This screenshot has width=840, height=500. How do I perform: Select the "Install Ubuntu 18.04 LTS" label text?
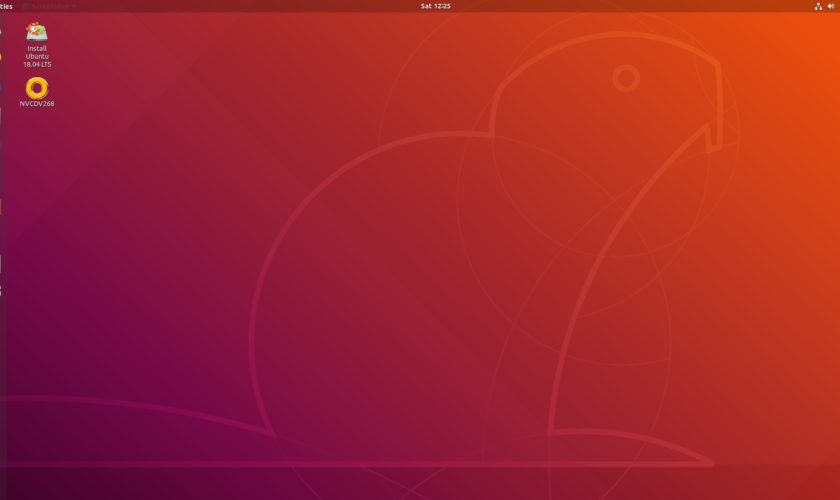click(x=37, y=56)
